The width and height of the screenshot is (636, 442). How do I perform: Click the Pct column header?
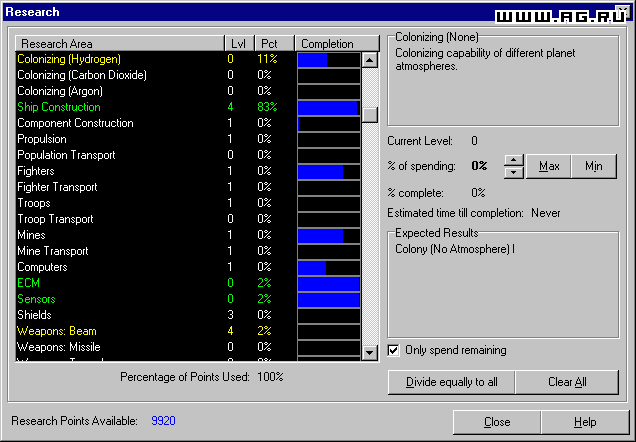(275, 43)
